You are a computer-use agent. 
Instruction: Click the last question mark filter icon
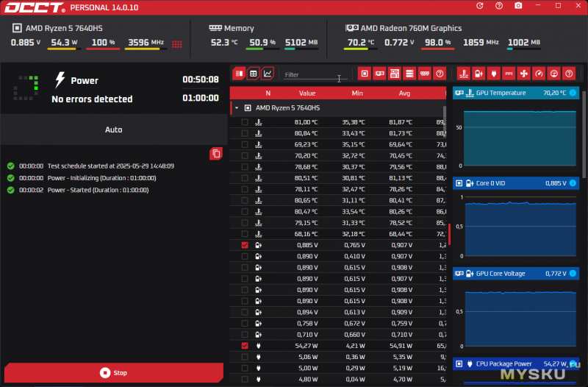(x=569, y=74)
